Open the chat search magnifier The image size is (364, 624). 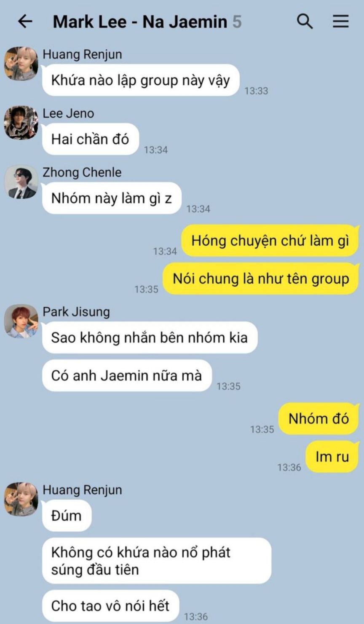coord(305,21)
